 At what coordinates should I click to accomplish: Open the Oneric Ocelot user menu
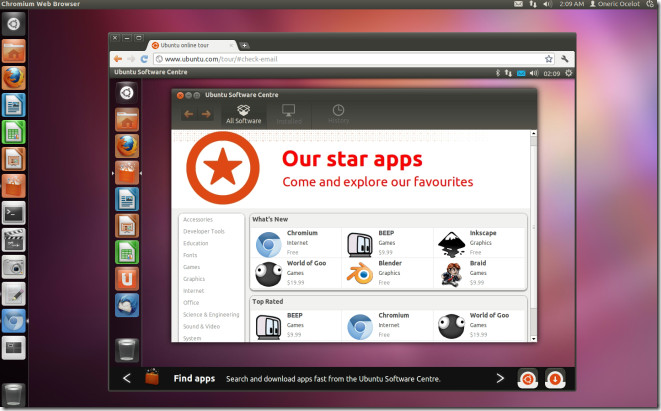point(615,4)
